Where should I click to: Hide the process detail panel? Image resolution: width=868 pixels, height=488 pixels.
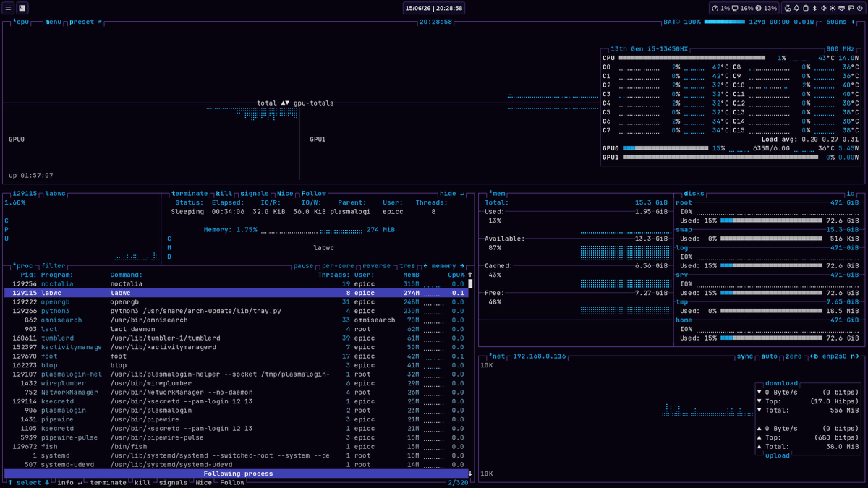[453, 194]
